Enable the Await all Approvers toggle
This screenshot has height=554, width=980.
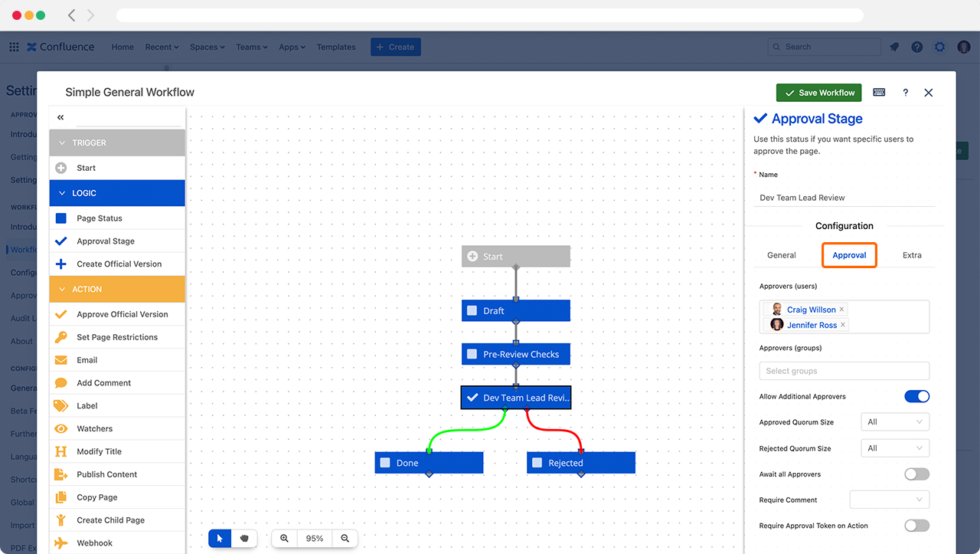pos(916,474)
